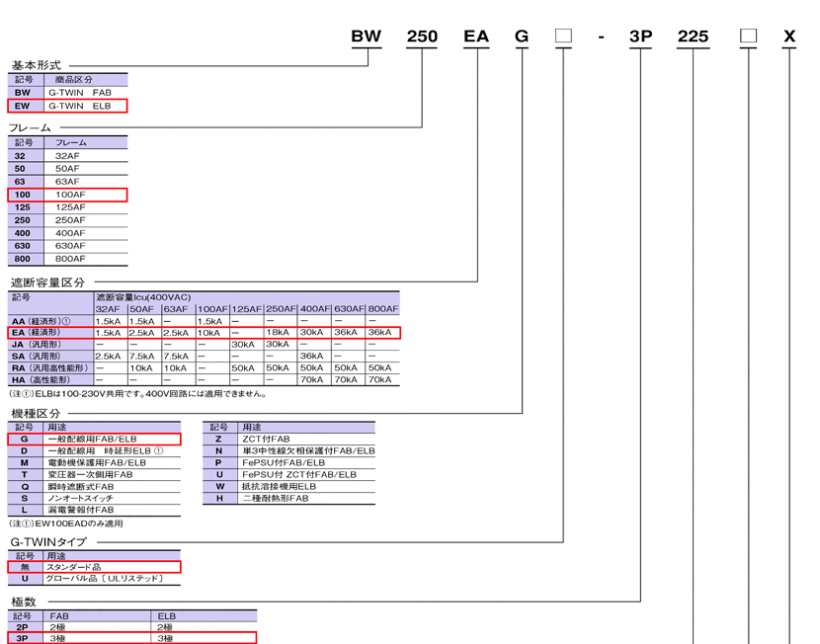Click "225" in the model code header
The image size is (820, 644).
[693, 37]
